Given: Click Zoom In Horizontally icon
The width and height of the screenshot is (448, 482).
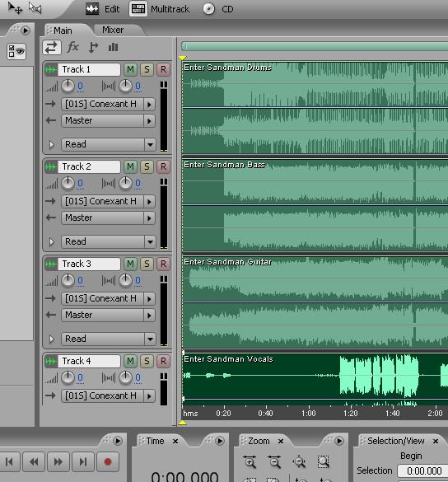Looking at the screenshot, I should (x=250, y=461).
